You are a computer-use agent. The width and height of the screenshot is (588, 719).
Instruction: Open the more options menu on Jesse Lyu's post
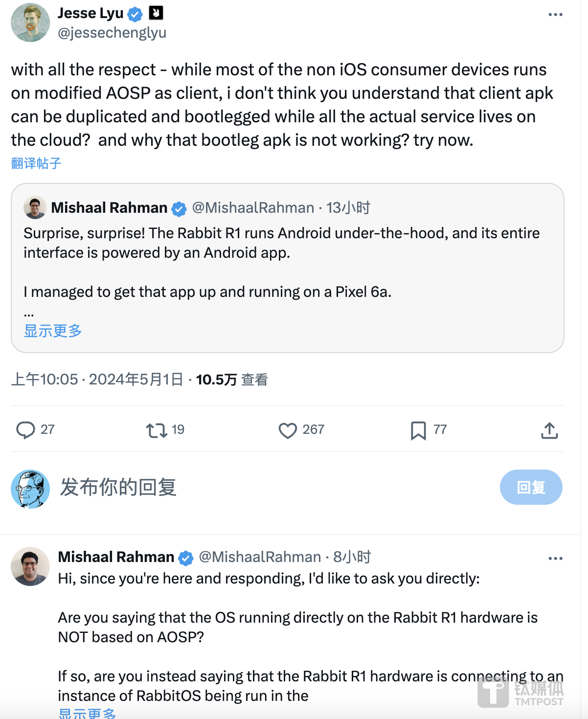[x=555, y=14]
